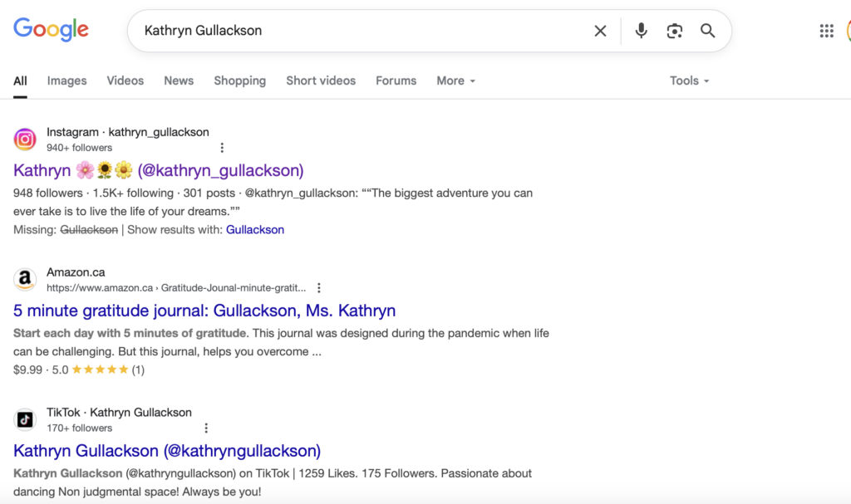Open more options for Amazon.ca result
Screen dimensions: 851x504
tap(319, 287)
